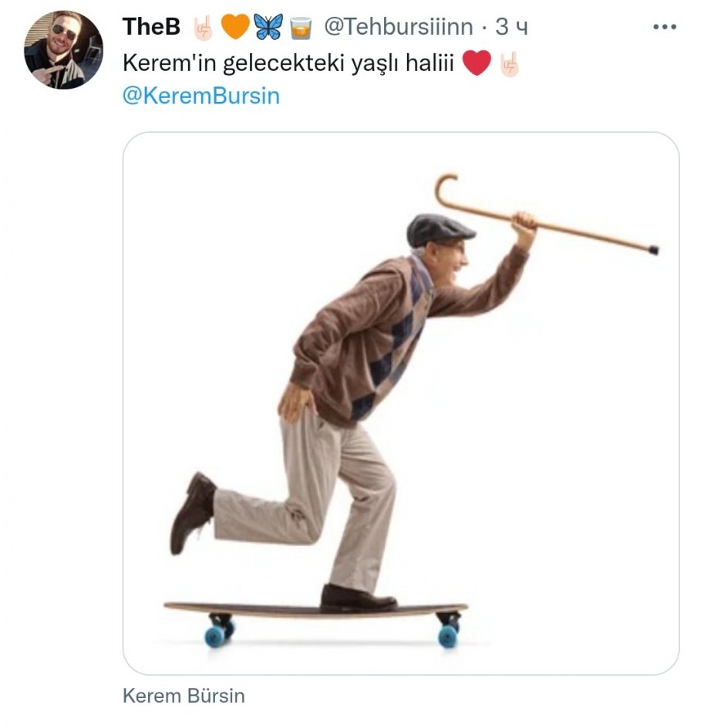This screenshot has width=704, height=728.
Task: Click the rock hand emoji beside TheB
Action: tap(202, 28)
